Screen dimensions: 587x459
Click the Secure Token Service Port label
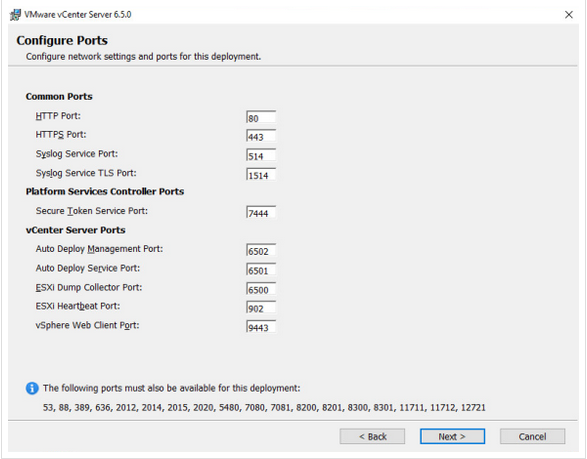(92, 211)
